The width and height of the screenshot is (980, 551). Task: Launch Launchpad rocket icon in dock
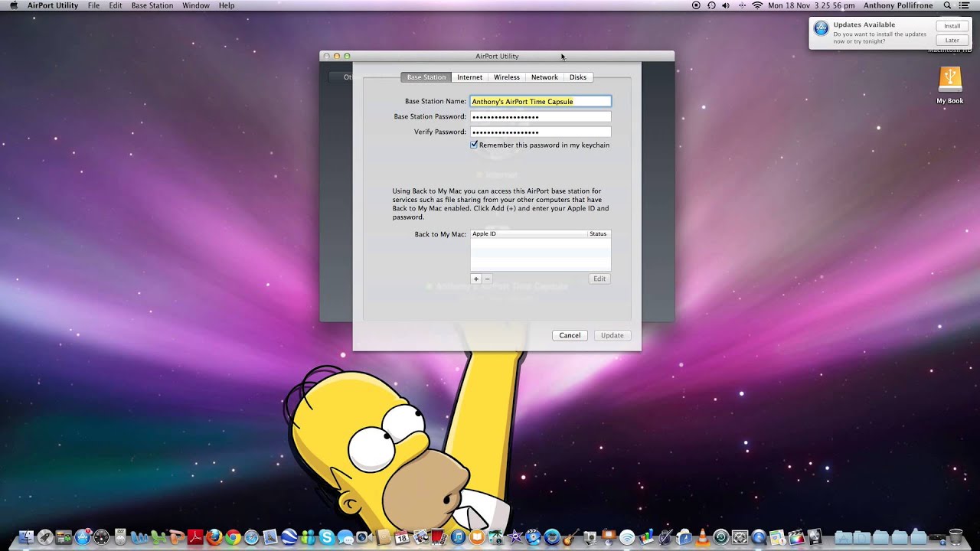tap(45, 537)
